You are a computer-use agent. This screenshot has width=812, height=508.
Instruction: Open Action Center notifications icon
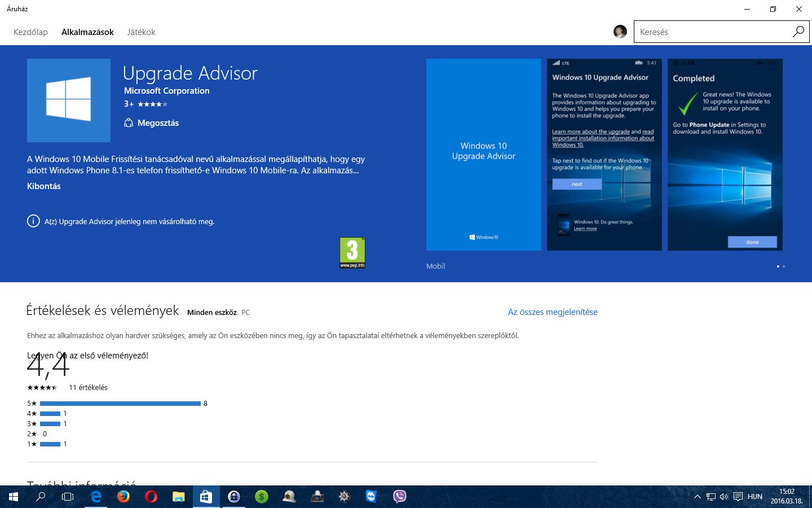coord(738,497)
